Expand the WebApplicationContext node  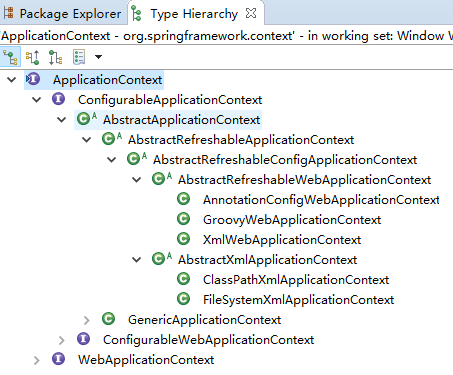point(37,360)
